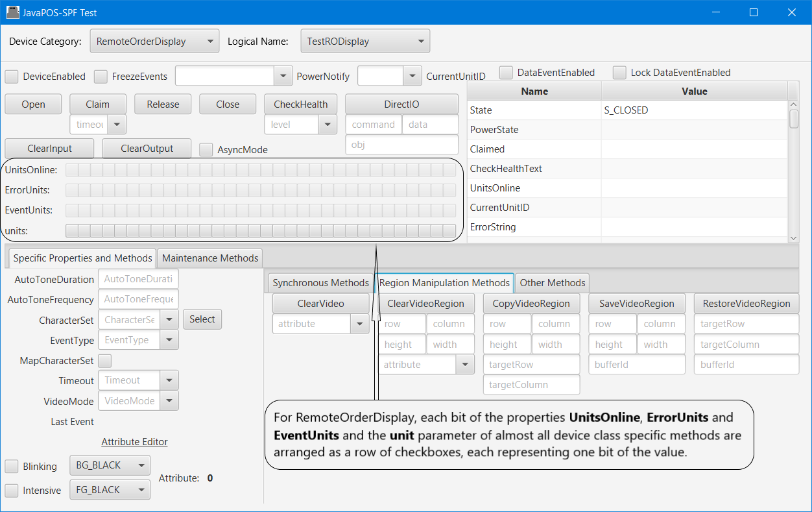Click the CheckHealth button

[x=300, y=104]
